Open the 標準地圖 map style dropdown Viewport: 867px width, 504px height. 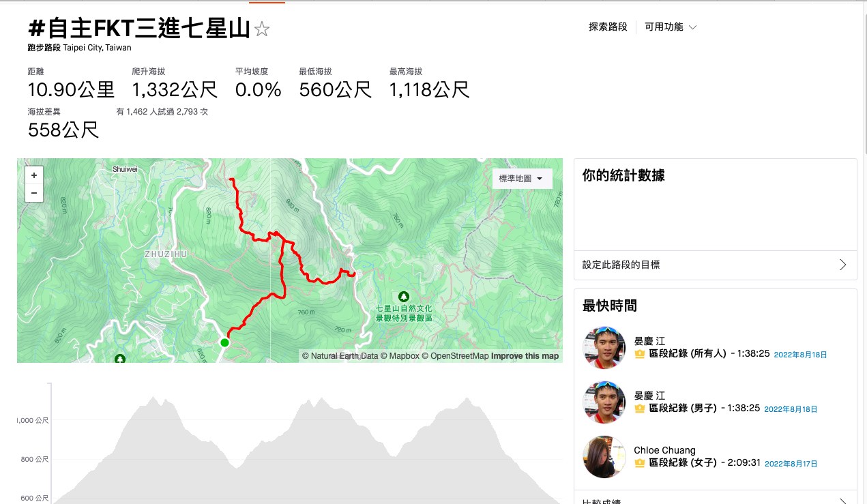pos(522,179)
